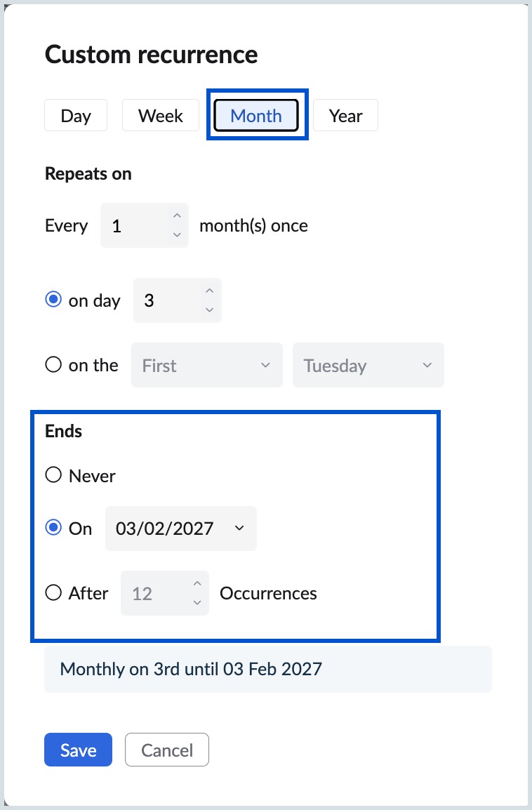The width and height of the screenshot is (532, 810).
Task: Expand the 03/02/2027 end date picker
Action: (x=180, y=528)
